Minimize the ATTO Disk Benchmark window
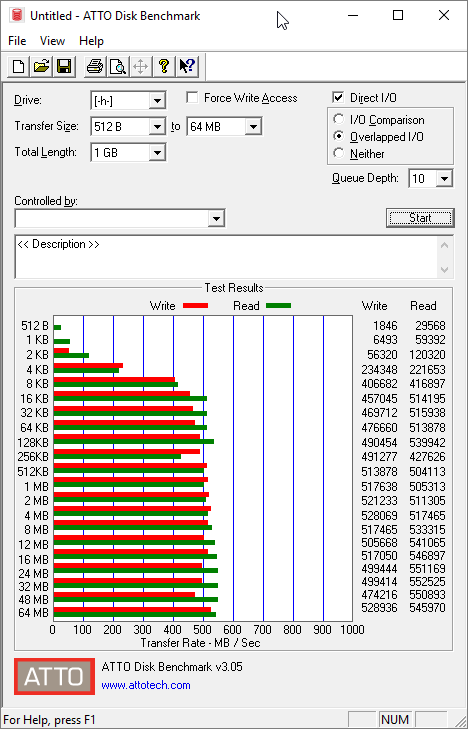Screen dimensions: 468x729 353,15
